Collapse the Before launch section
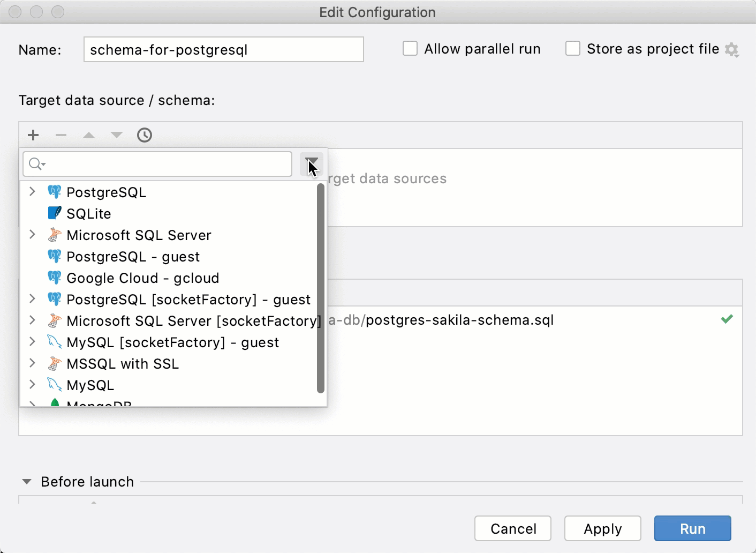The image size is (756, 553). coord(26,481)
